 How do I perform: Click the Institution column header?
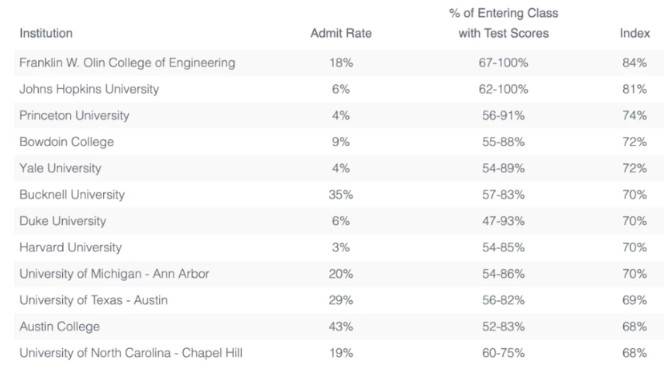coord(46,33)
